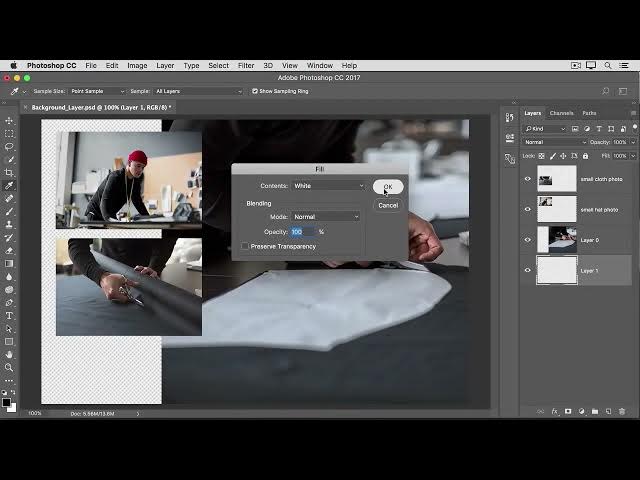The width and height of the screenshot is (640, 480).
Task: Click the foreground color swatch
Action: pyautogui.click(x=6, y=400)
